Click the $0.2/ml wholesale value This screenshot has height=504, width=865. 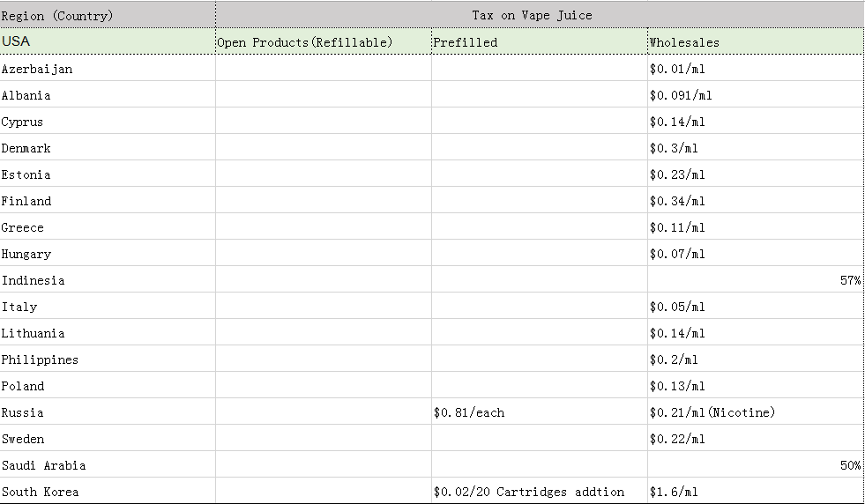[x=674, y=360]
